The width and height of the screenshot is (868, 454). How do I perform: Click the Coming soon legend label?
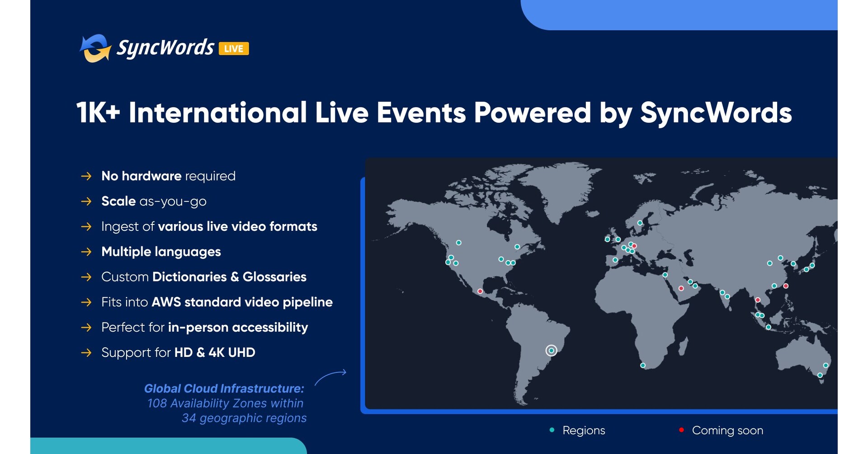click(728, 431)
